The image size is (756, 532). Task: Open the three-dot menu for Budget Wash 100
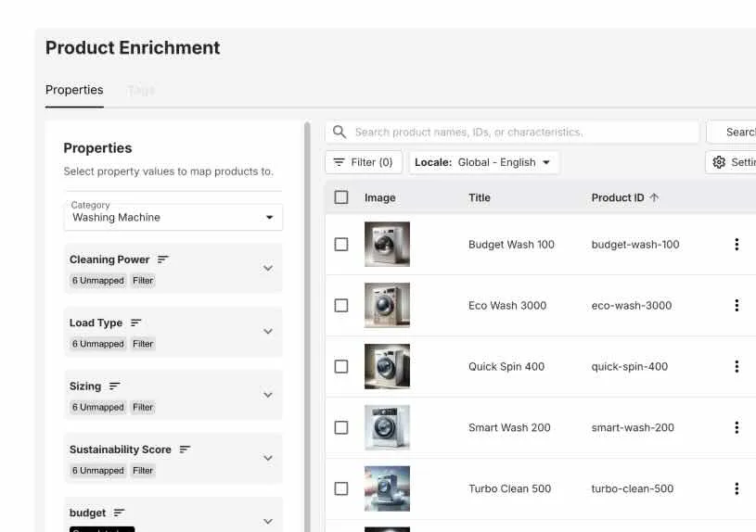737,245
